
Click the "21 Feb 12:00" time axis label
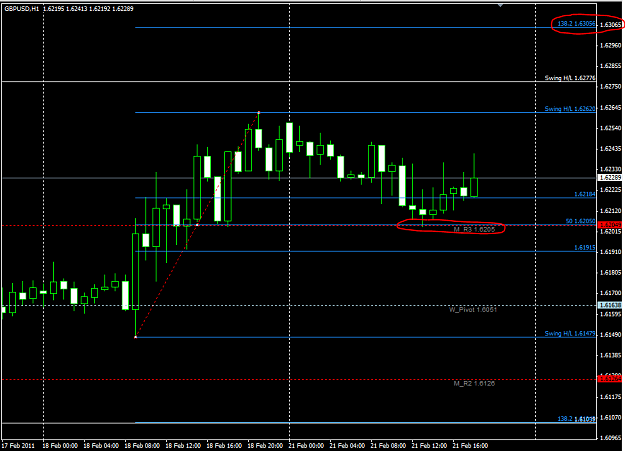click(429, 445)
